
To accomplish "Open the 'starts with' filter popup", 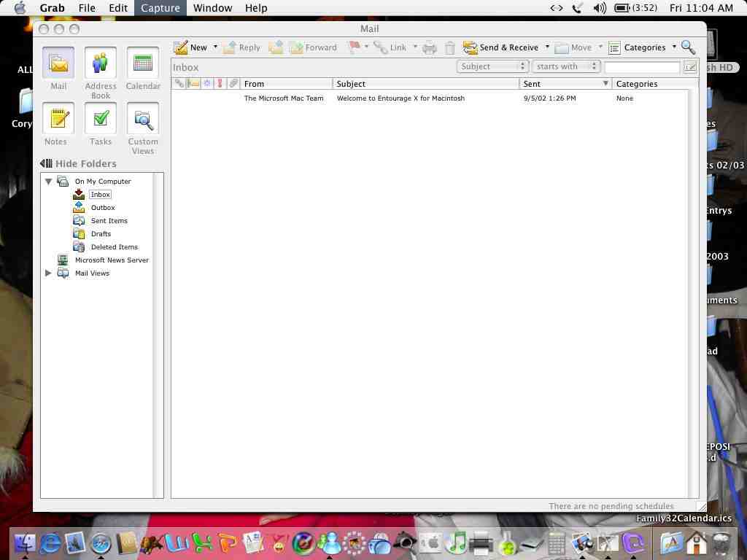I will [x=566, y=66].
